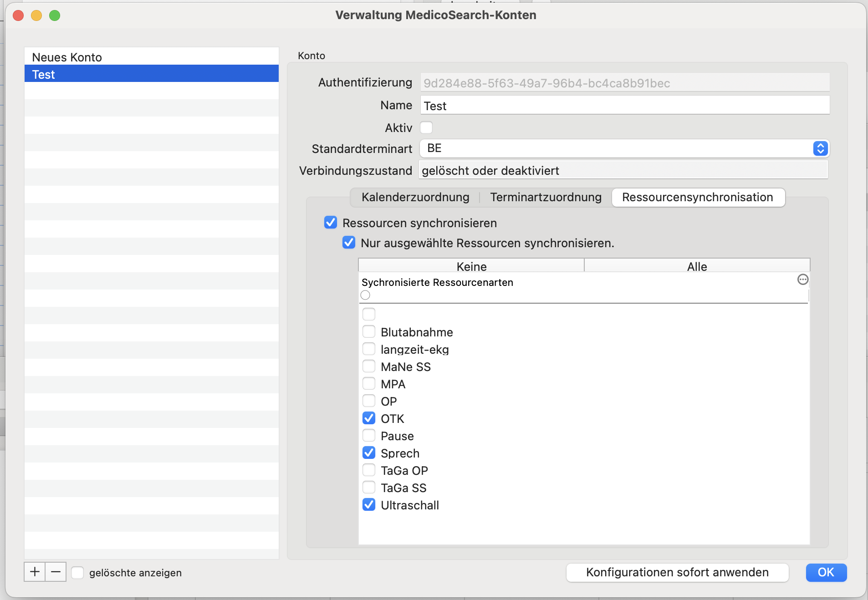Click the Sprech label text

400,453
